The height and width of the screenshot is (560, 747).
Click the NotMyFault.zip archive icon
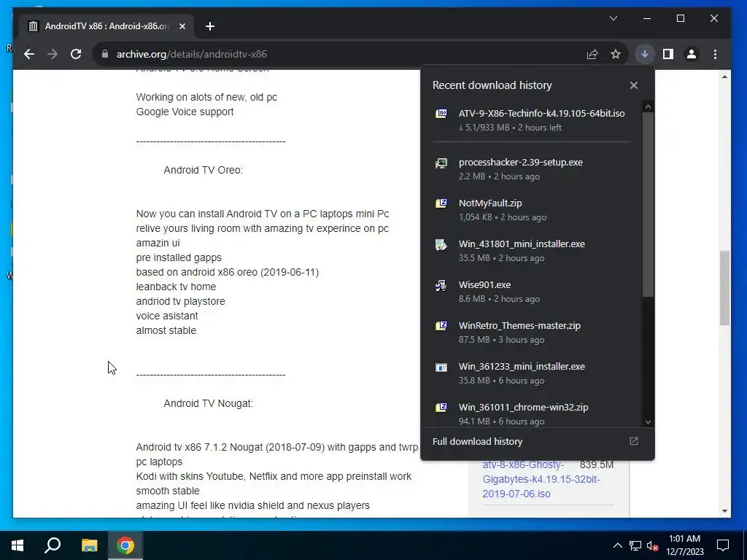coord(441,204)
